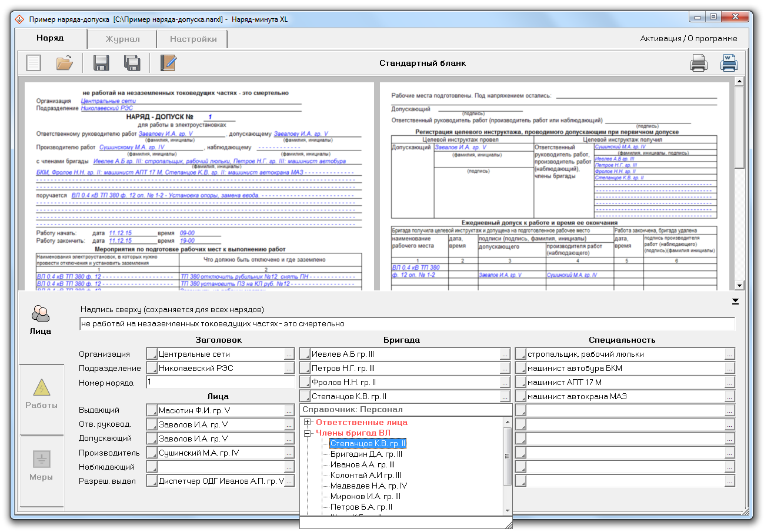Viewport: 764px width, 532px height.
Task: Expand the Ответственные лица tree node
Action: (308, 422)
